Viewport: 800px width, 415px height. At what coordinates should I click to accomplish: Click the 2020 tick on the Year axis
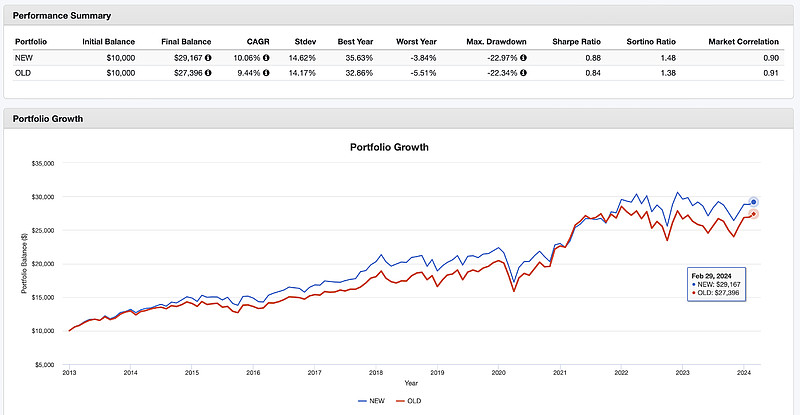499,371
